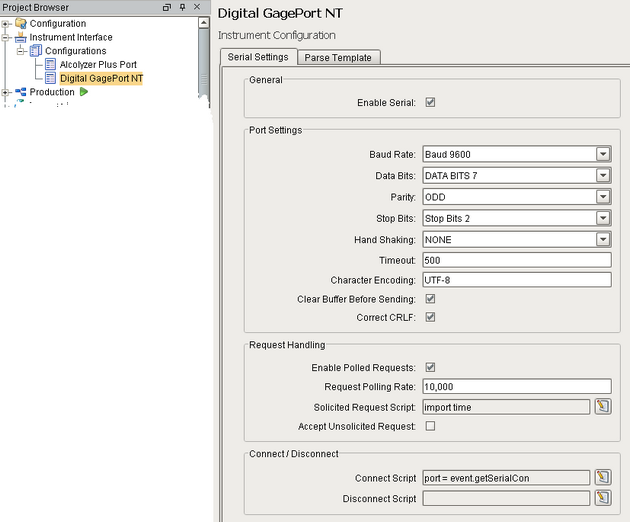
Task: Pin the Project Browser panel
Action: point(182,7)
